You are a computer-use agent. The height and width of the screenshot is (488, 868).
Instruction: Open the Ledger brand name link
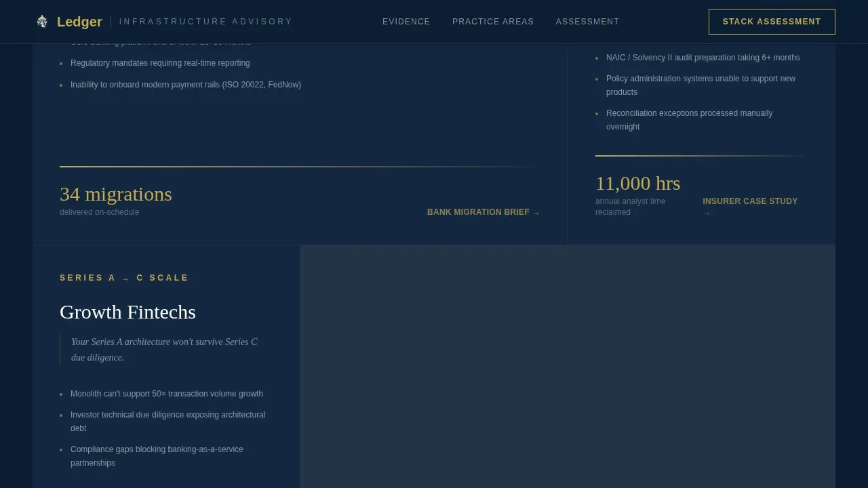(x=79, y=22)
